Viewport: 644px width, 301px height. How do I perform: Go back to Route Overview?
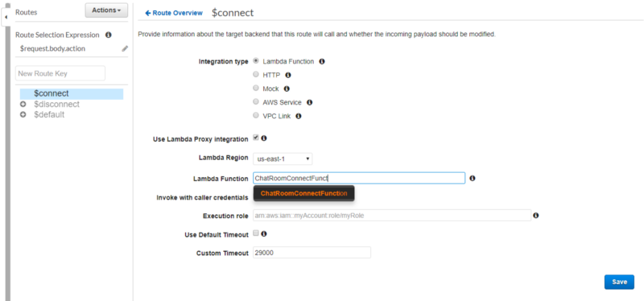(x=174, y=13)
